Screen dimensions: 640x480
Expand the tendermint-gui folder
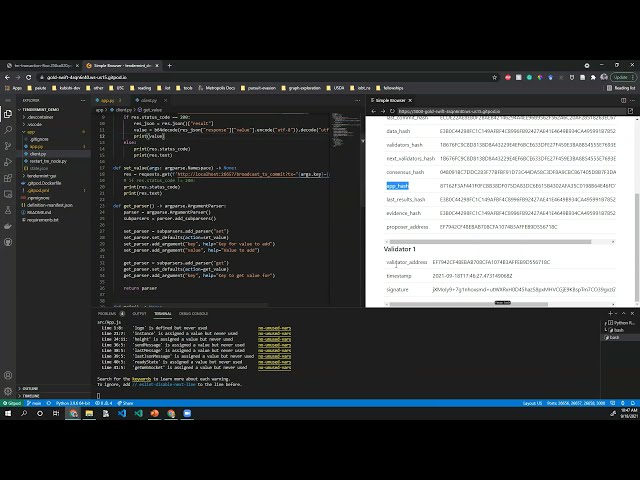[x=41, y=176]
